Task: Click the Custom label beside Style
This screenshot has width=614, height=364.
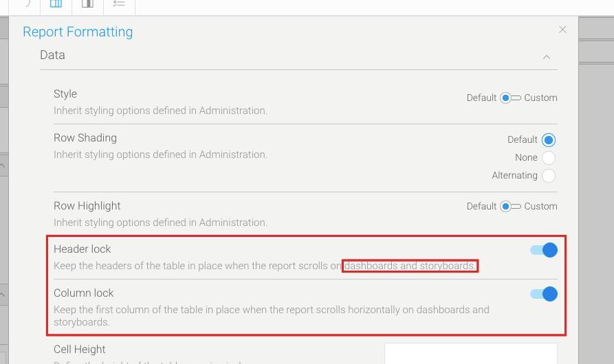Action: point(540,98)
